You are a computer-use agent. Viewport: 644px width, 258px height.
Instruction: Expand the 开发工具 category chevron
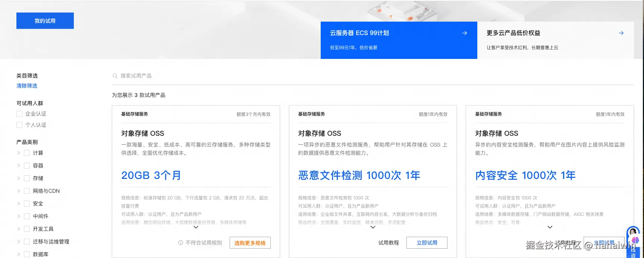coord(19,229)
